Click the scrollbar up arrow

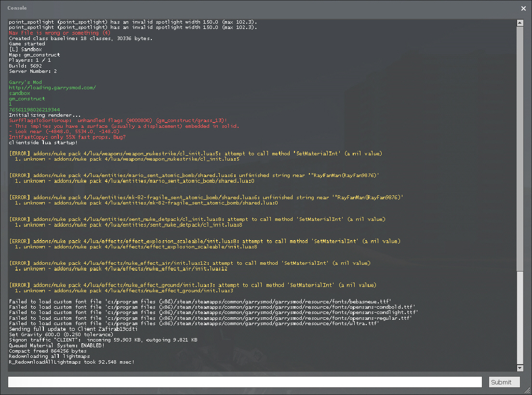519,23
